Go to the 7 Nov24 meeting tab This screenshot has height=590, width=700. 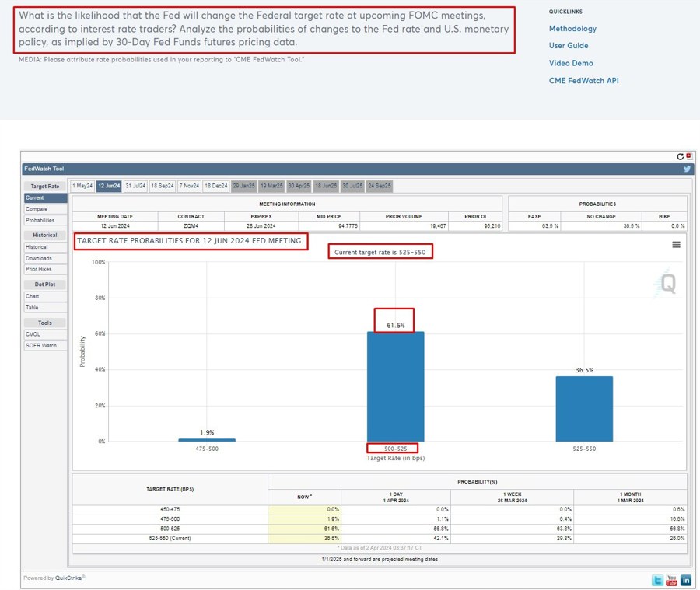click(x=189, y=186)
